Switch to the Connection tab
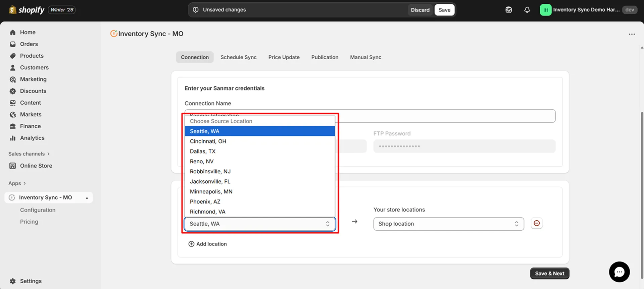 pyautogui.click(x=195, y=57)
